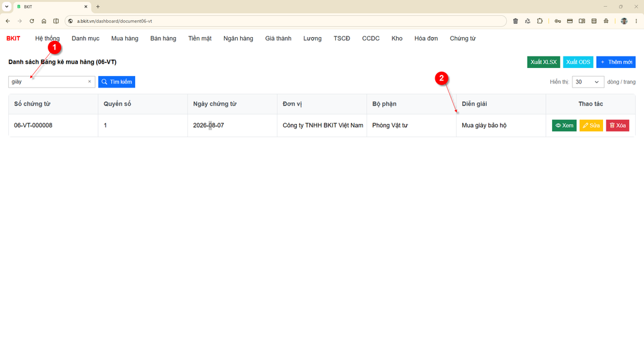Open the Lương menu

pyautogui.click(x=312, y=38)
